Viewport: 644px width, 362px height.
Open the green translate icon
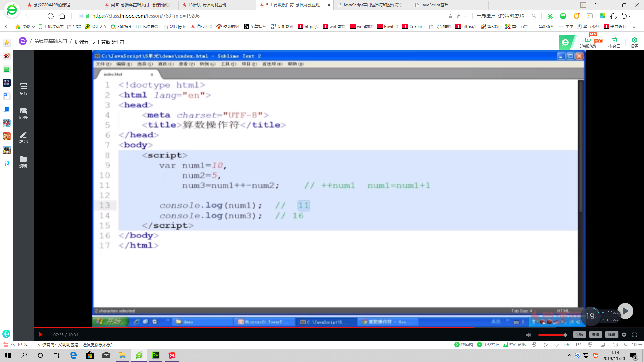[563, 16]
